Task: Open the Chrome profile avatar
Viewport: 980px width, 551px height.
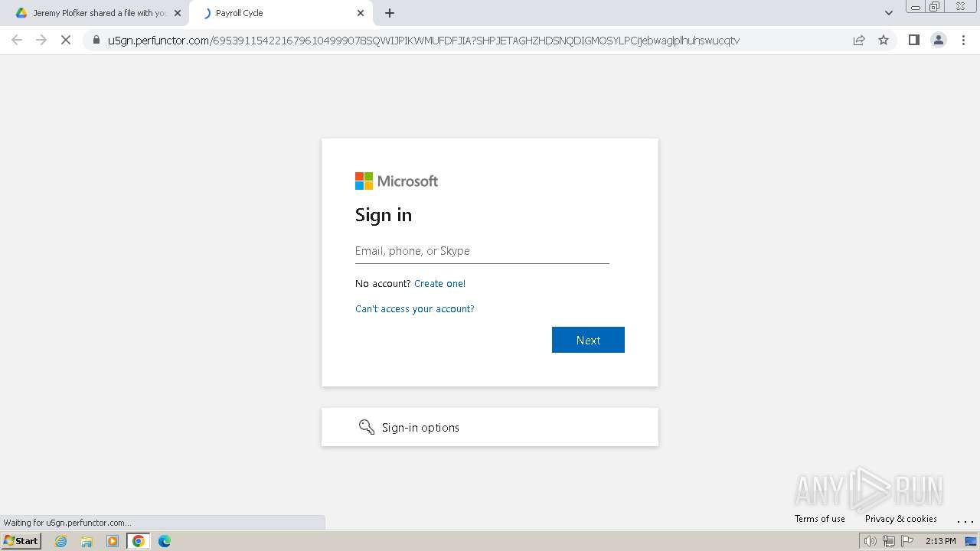Action: coord(938,40)
